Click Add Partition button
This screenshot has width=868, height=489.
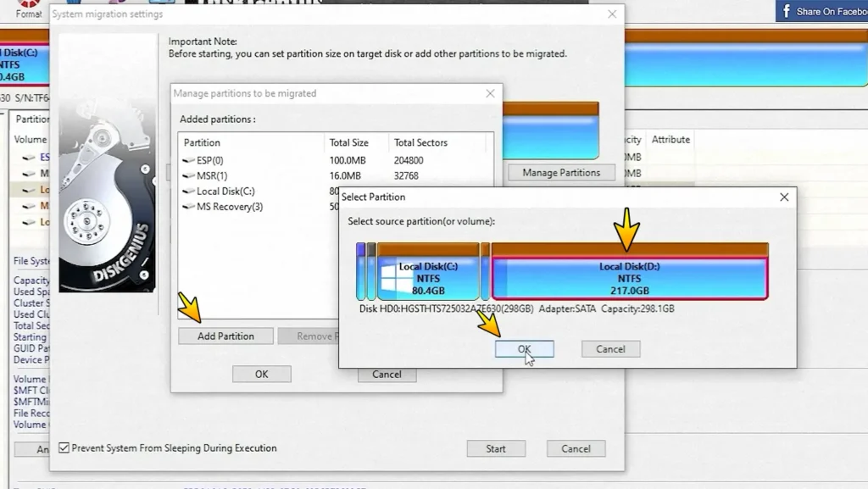pos(225,336)
